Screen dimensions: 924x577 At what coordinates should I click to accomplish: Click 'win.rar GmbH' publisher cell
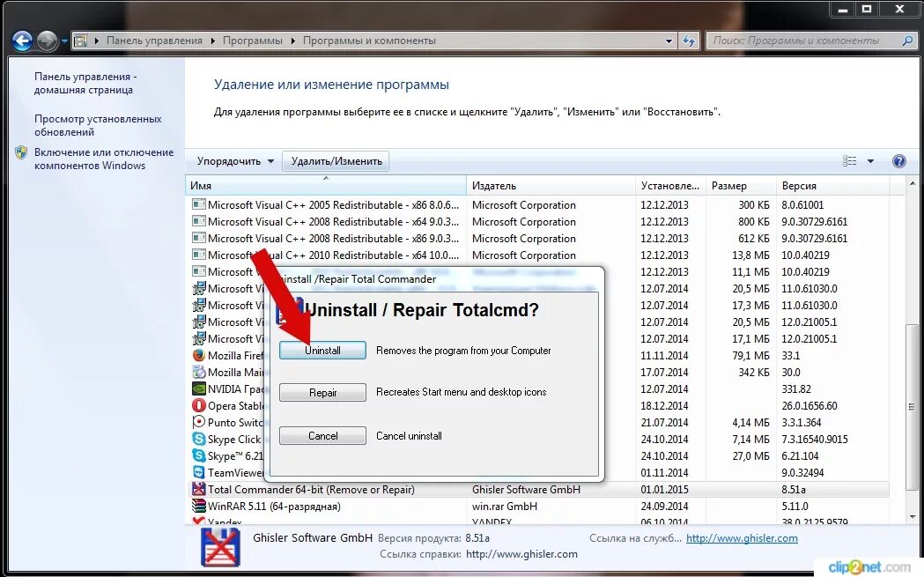(x=505, y=507)
